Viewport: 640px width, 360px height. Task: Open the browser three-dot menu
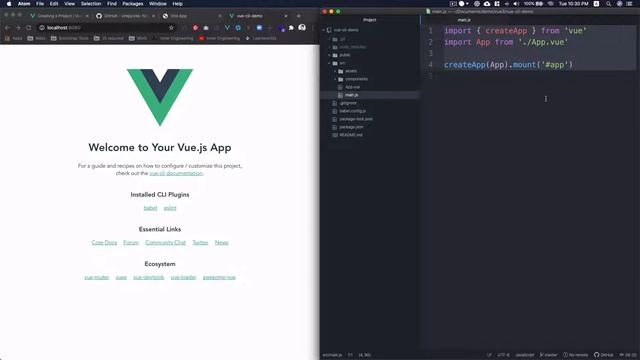tap(313, 28)
